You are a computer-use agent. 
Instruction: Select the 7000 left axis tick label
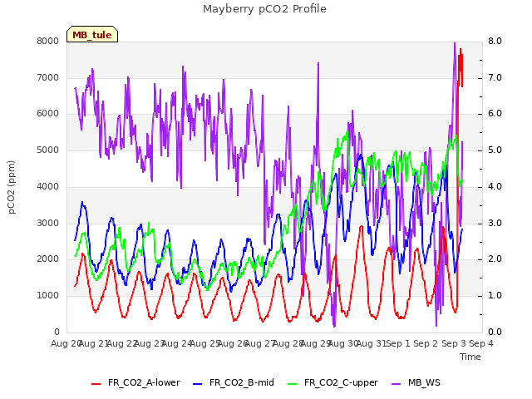tap(48, 77)
